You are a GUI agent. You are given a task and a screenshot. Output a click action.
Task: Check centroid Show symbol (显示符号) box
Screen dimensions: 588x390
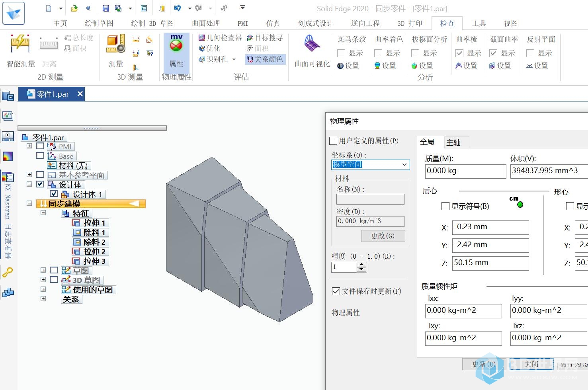[x=445, y=206]
